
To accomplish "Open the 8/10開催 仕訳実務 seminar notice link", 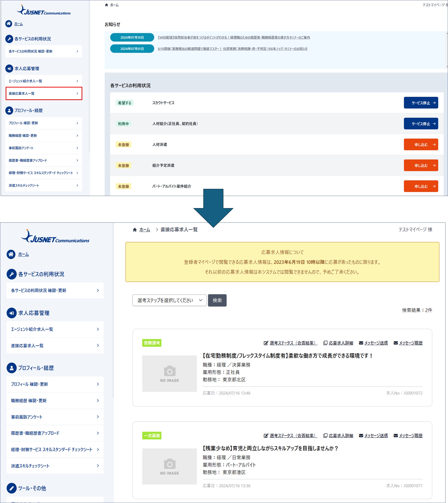I will tap(233, 49).
